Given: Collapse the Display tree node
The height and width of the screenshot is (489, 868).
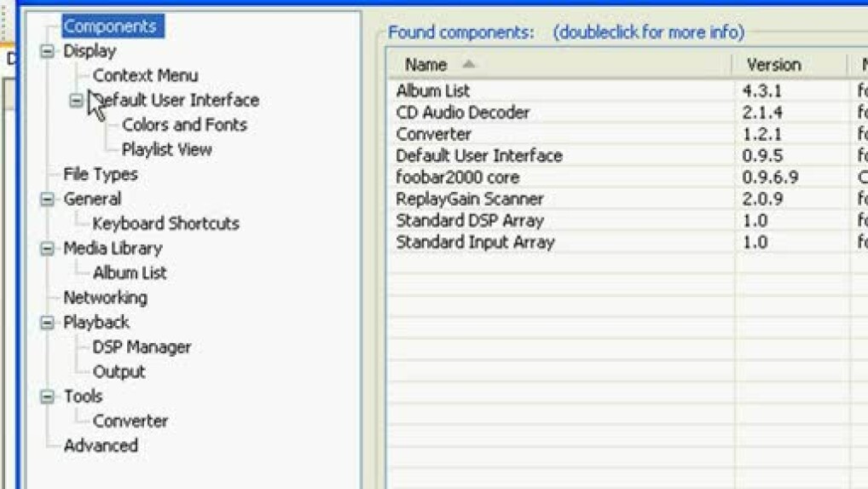Looking at the screenshot, I should [48, 51].
